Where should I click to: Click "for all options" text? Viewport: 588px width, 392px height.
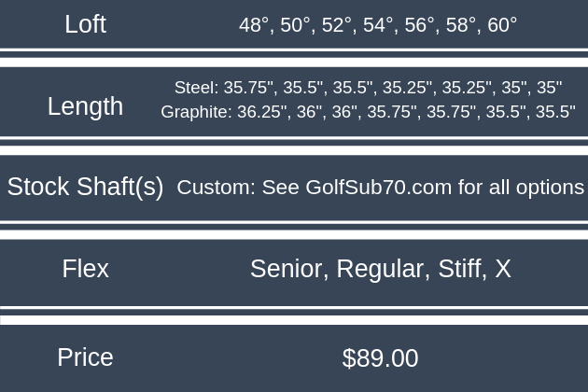point(521,188)
